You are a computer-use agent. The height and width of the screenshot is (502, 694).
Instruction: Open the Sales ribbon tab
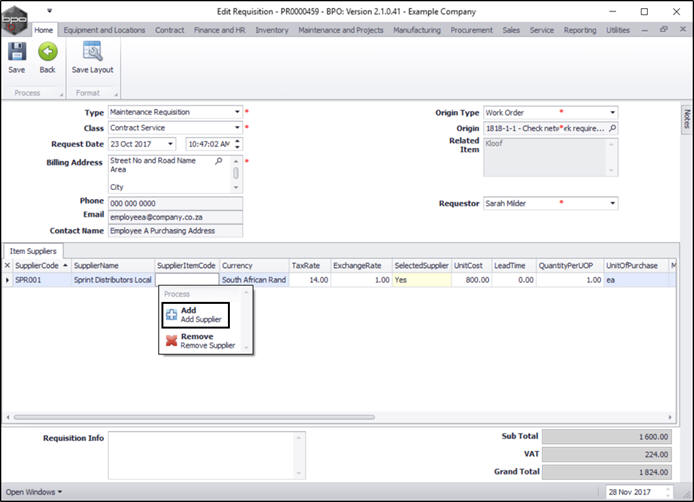511,30
